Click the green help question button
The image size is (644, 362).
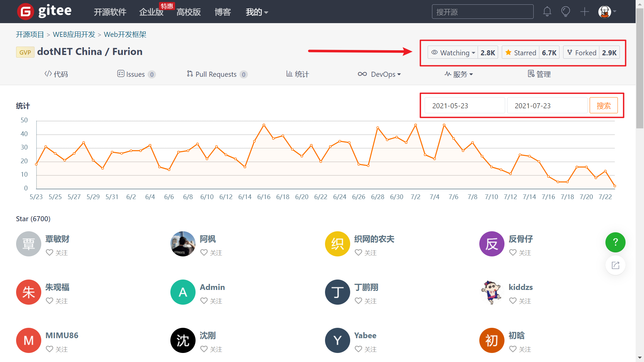(615, 242)
